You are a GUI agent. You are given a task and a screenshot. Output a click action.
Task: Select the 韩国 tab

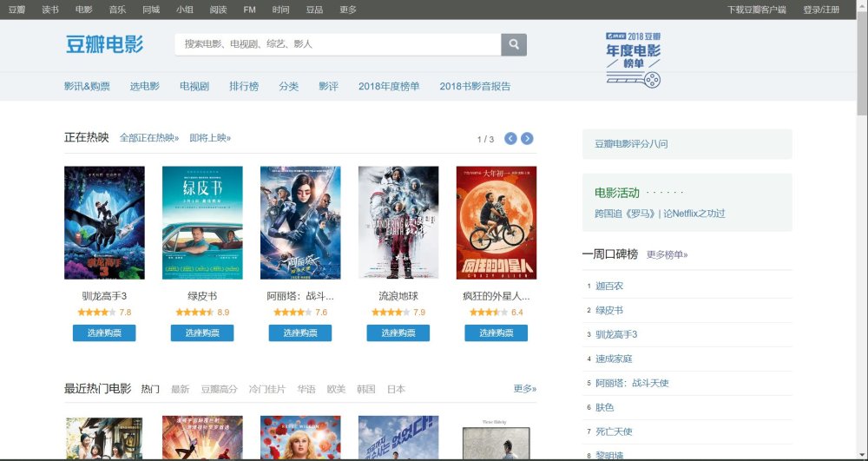[x=366, y=389]
